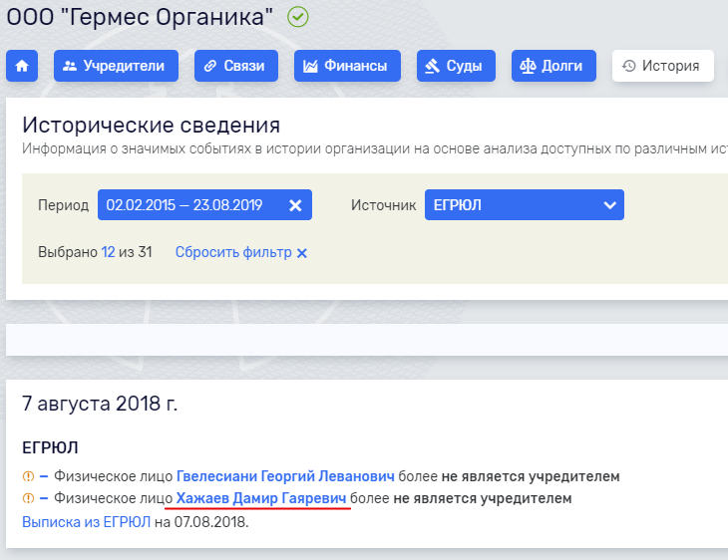Image resolution: width=728 pixels, height=560 pixels.
Task: Open Гвелесиани Георгий Леванович profile link
Action: [285, 476]
